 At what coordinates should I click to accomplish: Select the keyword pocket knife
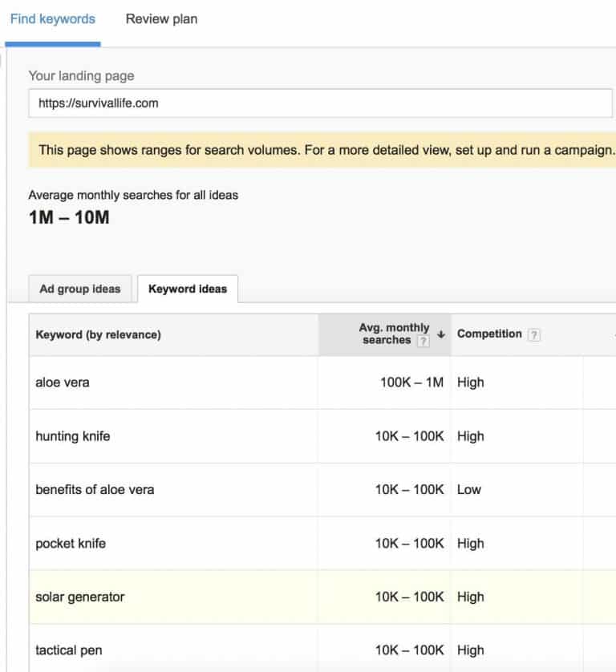71,543
